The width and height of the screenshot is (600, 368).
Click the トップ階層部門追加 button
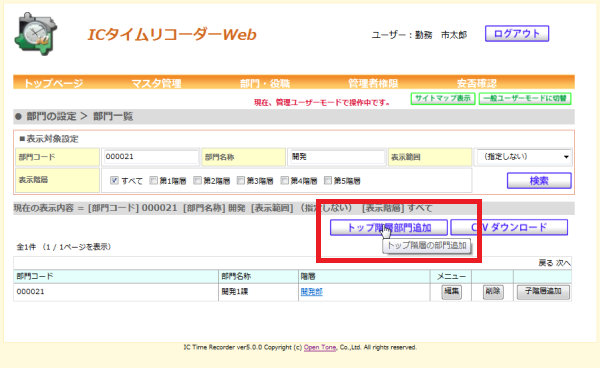[x=389, y=228]
